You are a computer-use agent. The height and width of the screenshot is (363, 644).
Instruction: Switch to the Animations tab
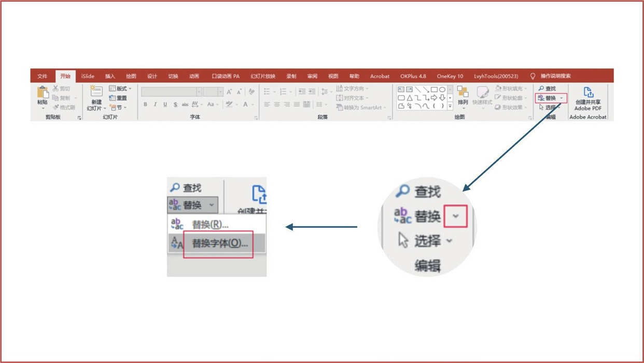[194, 76]
